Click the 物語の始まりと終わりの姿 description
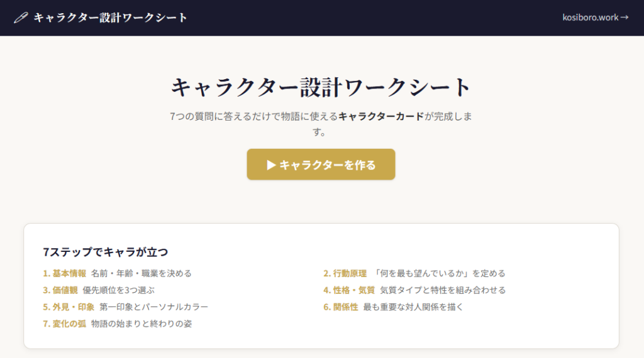The height and width of the screenshot is (358, 644). click(141, 324)
